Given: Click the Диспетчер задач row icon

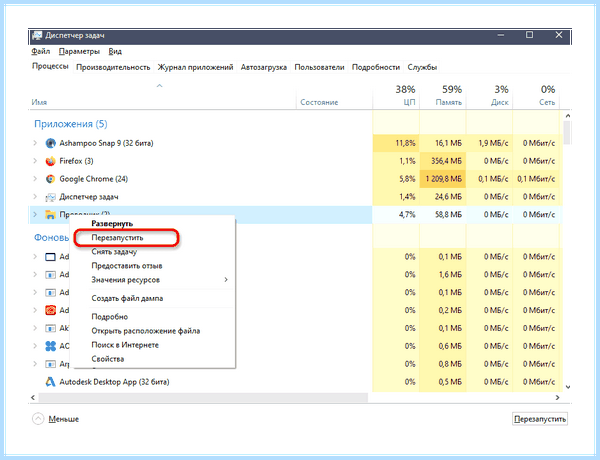Looking at the screenshot, I should point(51,197).
